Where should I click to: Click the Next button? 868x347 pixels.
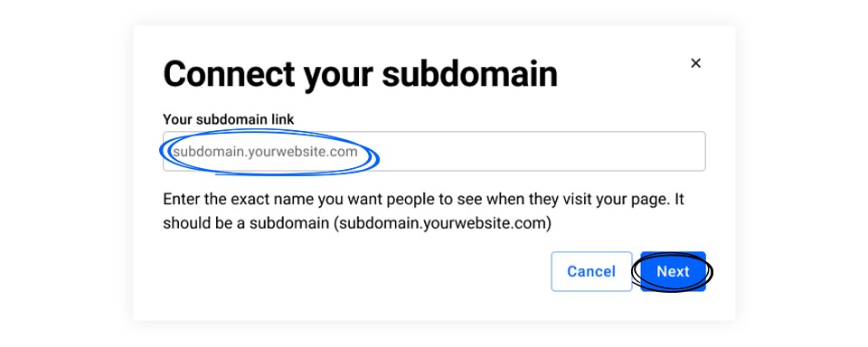(673, 271)
